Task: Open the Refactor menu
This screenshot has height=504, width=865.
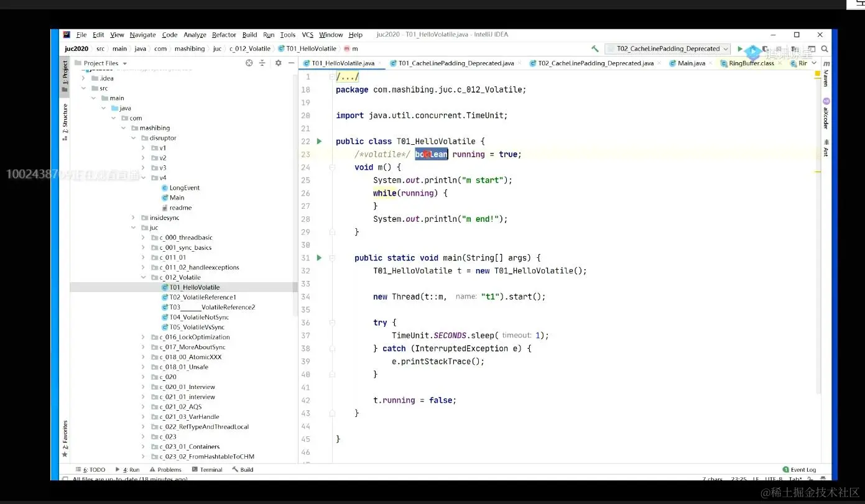Action: coord(224,35)
